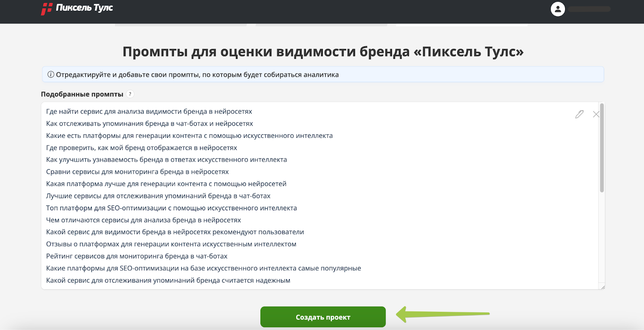
Task: Click the line 'Как отслеживать упоминания бренда в чат-ботах и нейросетях'
Action: pos(149,124)
